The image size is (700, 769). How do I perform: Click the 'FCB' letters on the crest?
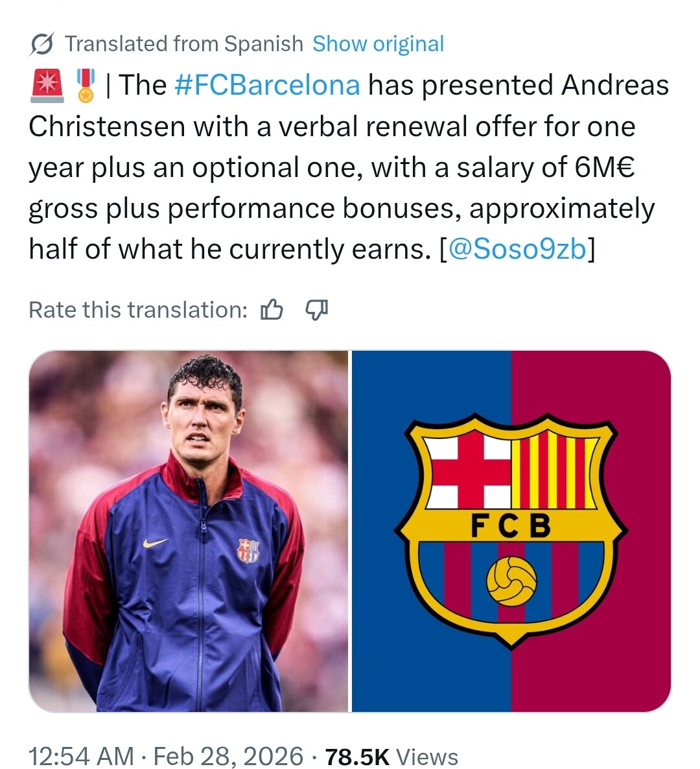(511, 527)
